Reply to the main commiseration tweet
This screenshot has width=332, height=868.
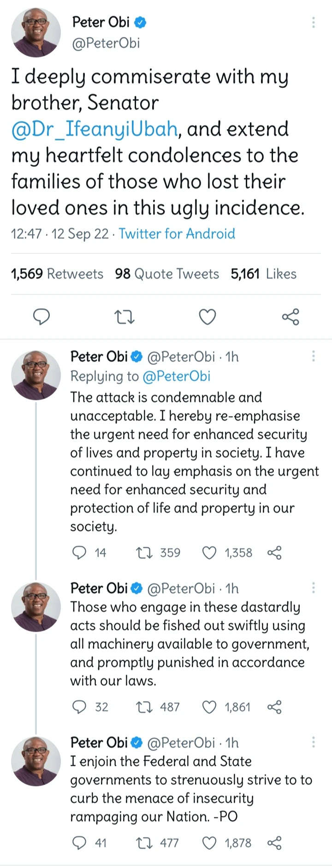(42, 317)
